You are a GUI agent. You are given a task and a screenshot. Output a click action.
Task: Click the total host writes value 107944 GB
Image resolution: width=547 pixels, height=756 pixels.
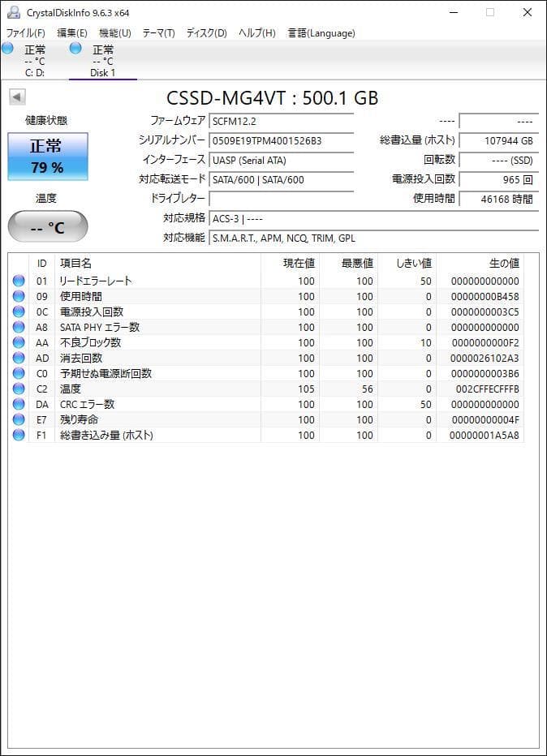[499, 141]
